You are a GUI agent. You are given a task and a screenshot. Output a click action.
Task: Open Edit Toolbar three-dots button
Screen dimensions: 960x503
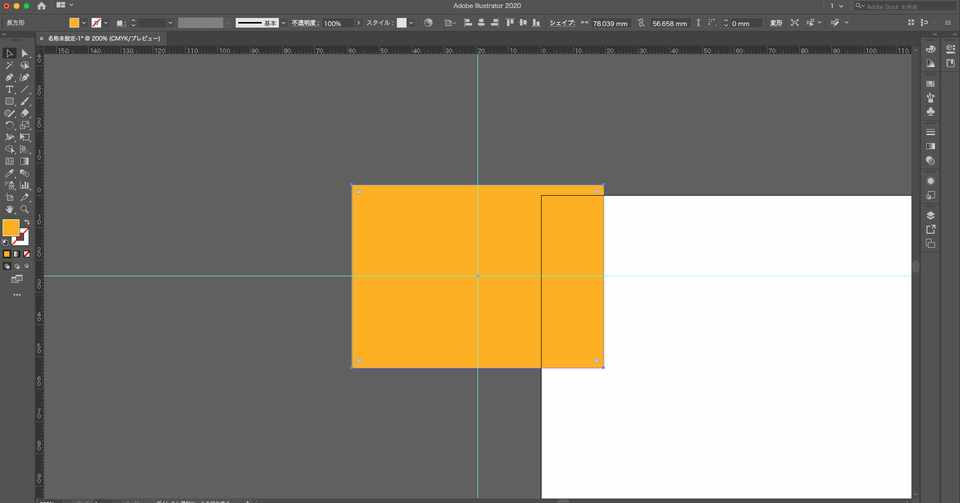[17, 295]
